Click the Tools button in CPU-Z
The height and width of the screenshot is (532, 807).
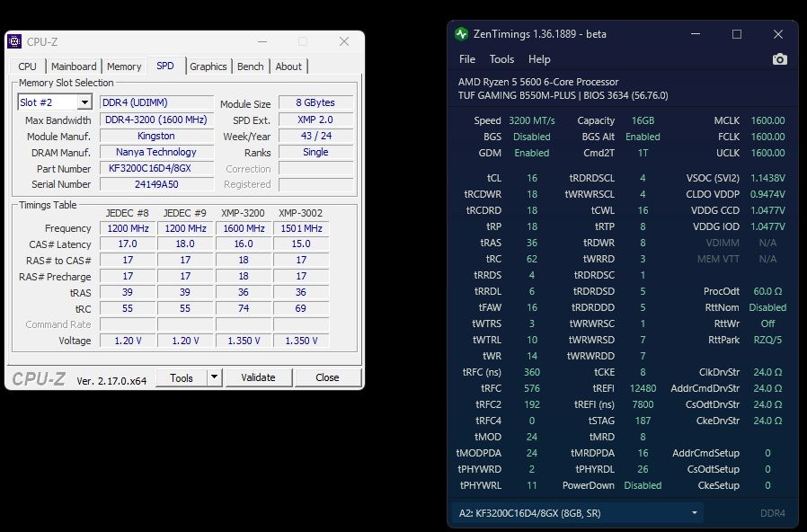coord(182,377)
